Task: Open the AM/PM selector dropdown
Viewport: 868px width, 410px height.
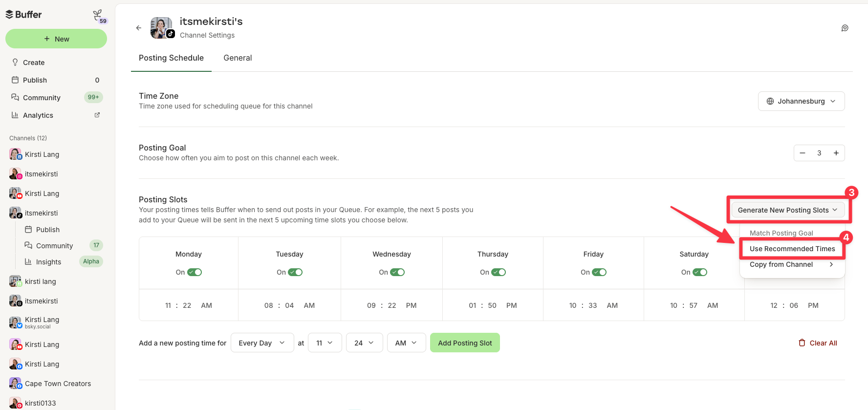Action: [x=406, y=343]
